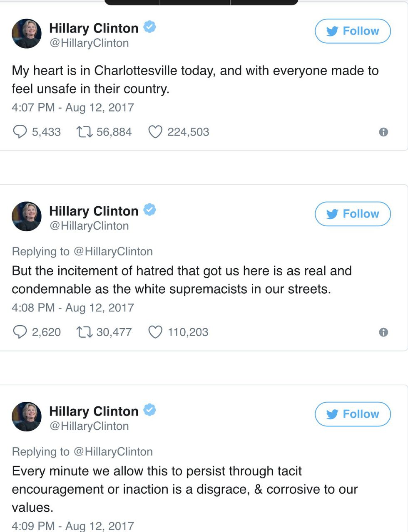
Task: Open info icon on first tweet
Action: pyautogui.click(x=383, y=132)
